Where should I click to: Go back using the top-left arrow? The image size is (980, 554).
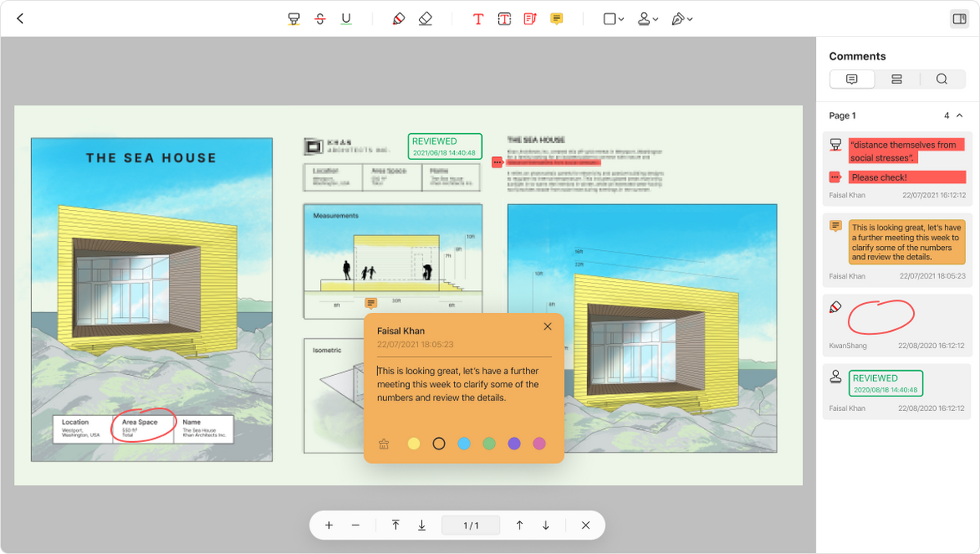pos(20,19)
